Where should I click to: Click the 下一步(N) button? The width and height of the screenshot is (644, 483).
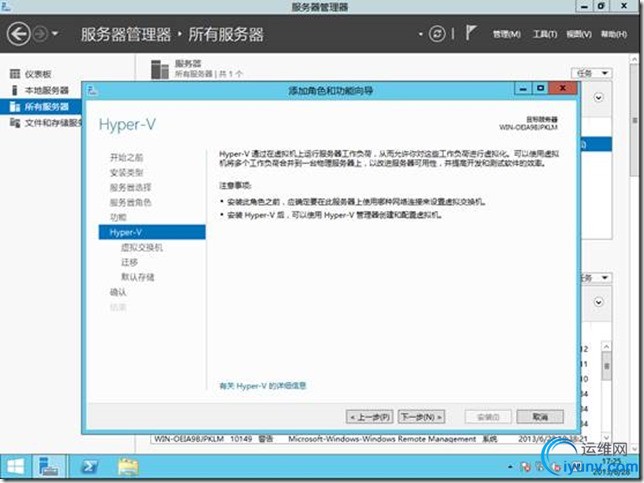click(421, 417)
